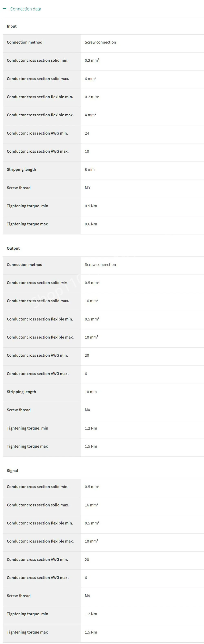Click Input's Conductor cross section AWG max. label
The image size is (204, 644).
click(38, 152)
